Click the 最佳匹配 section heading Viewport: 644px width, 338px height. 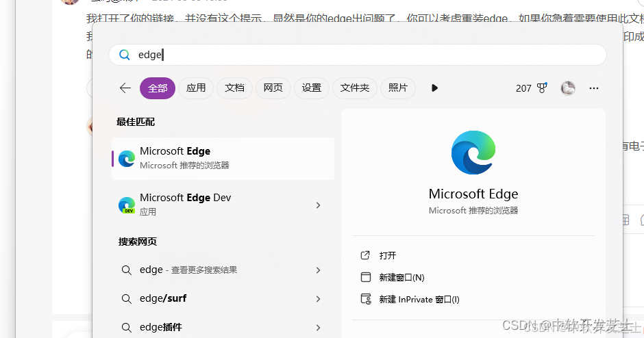(x=136, y=122)
